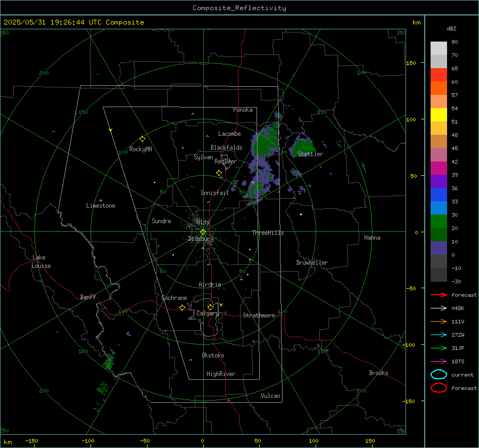The image size is (479, 448).
Task: Click the radar site marker at map center
Action: point(203,232)
